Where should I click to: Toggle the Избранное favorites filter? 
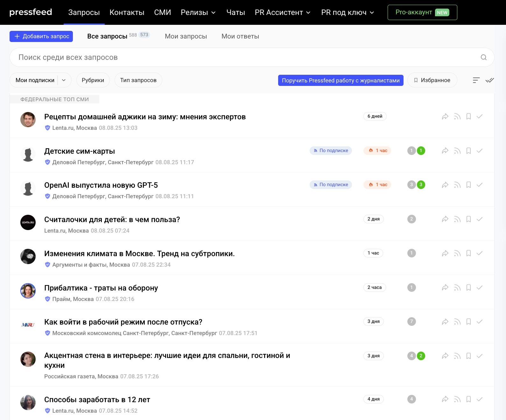coord(432,80)
